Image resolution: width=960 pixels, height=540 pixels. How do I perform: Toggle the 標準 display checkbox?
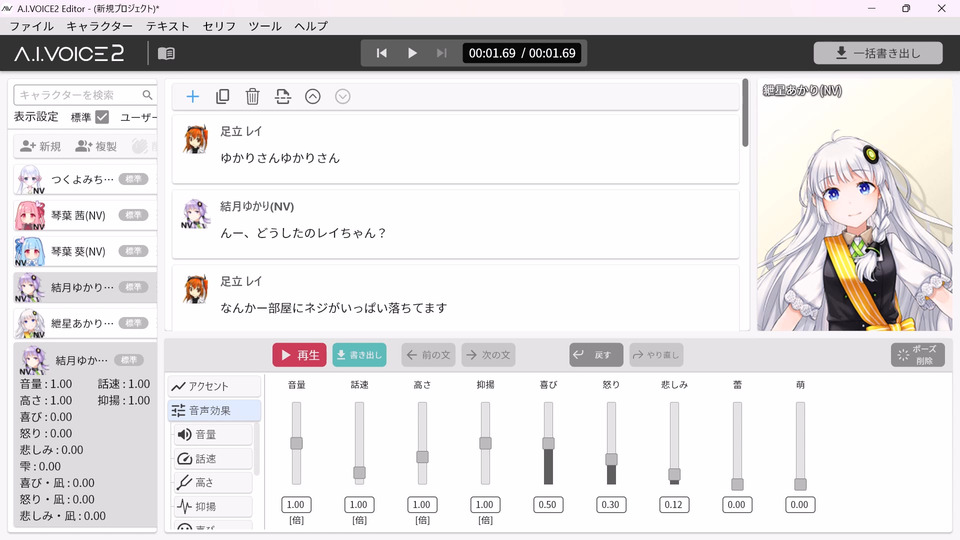tap(102, 116)
